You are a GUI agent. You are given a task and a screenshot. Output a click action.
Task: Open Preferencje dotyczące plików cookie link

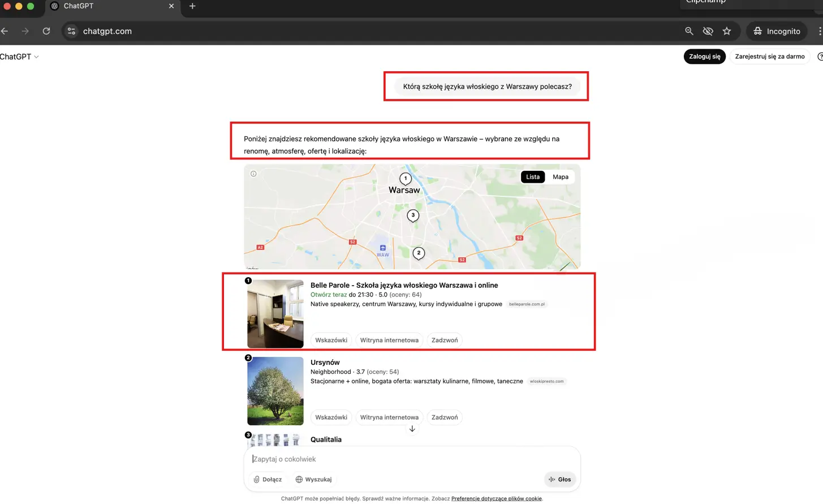point(497,499)
